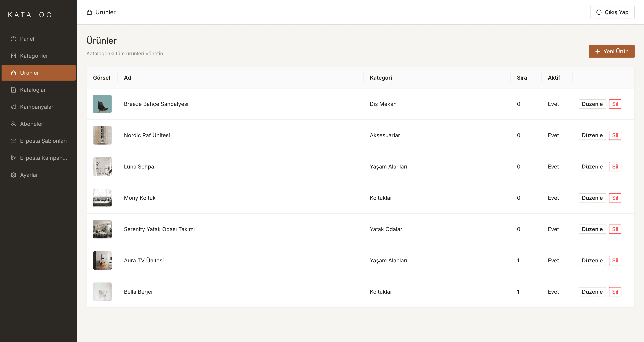Click Düzenle for Luna Sehpa

592,167
